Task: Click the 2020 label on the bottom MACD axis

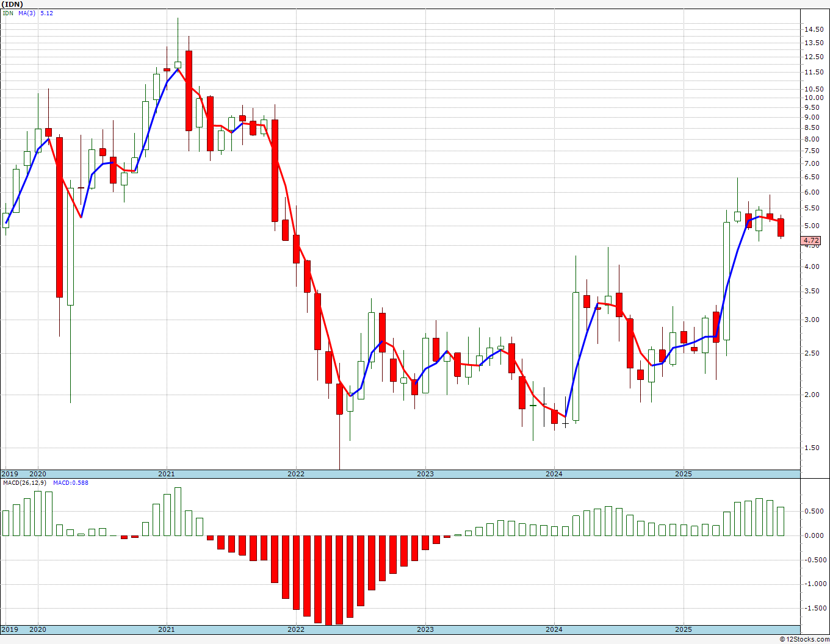Action: (x=38, y=629)
